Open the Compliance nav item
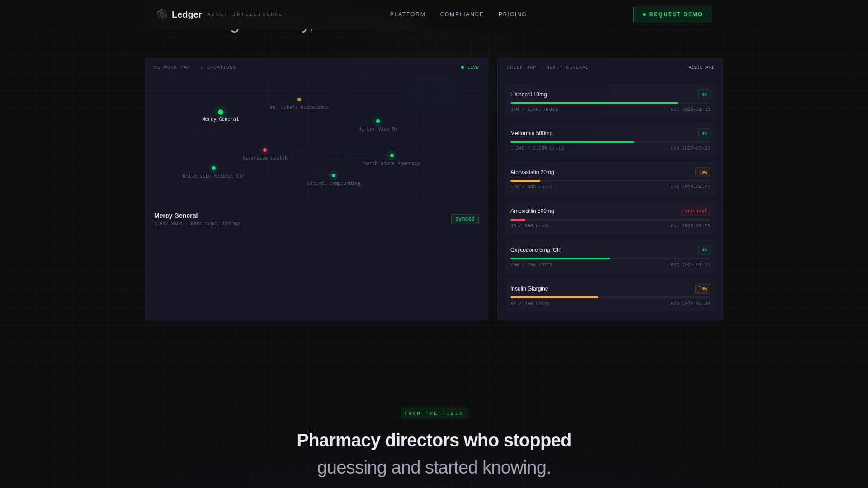Image resolution: width=868 pixels, height=488 pixels. (x=462, y=14)
